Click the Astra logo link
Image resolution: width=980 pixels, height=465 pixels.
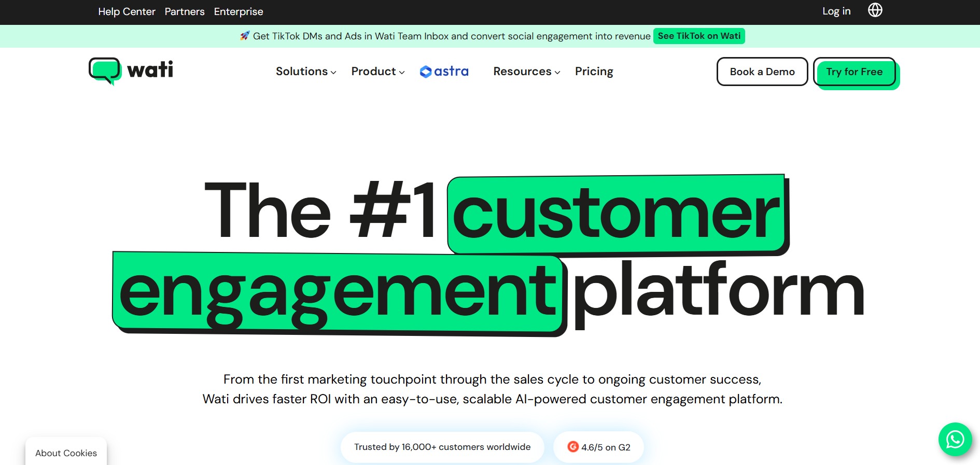click(444, 72)
